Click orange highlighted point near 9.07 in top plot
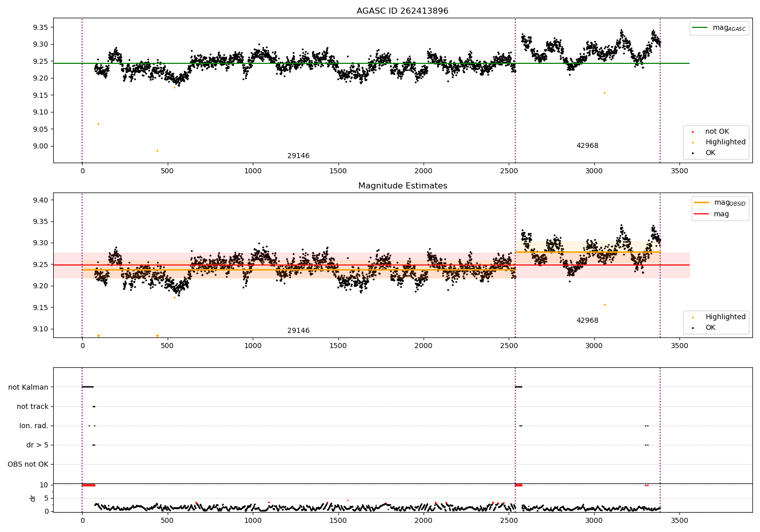 click(x=98, y=124)
